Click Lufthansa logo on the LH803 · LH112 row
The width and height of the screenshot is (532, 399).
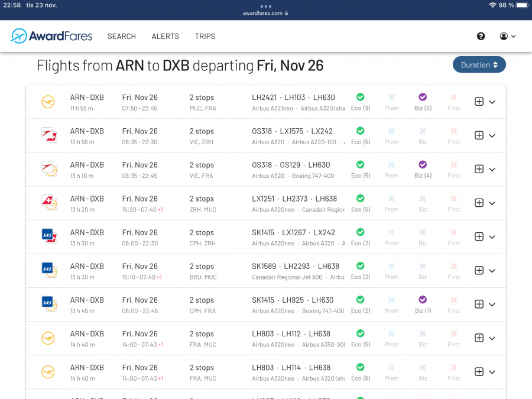click(48, 338)
